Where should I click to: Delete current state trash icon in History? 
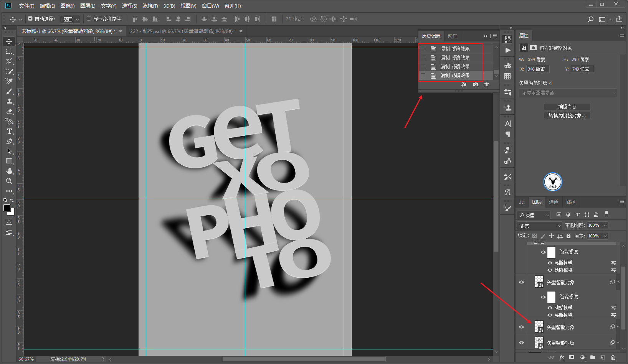486,85
